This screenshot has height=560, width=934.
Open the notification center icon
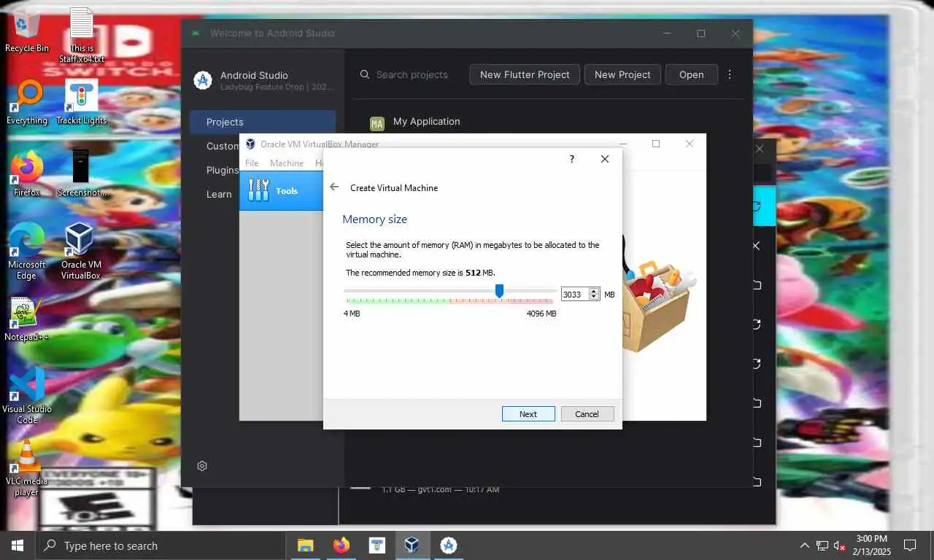[x=910, y=545]
